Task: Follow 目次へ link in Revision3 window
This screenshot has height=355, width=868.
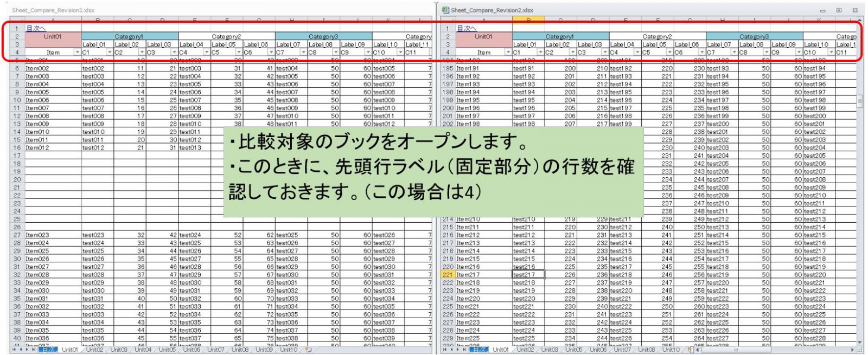Action: (36, 28)
